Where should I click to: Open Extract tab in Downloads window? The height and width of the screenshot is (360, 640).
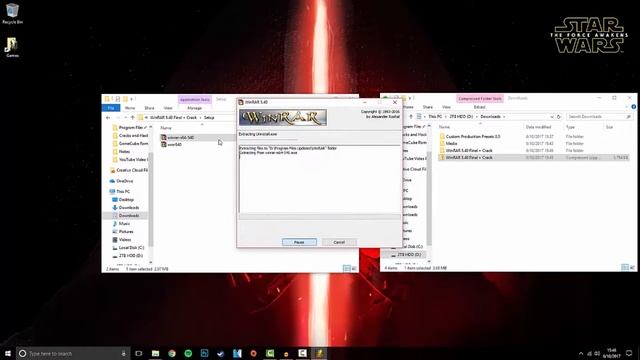coord(479,107)
